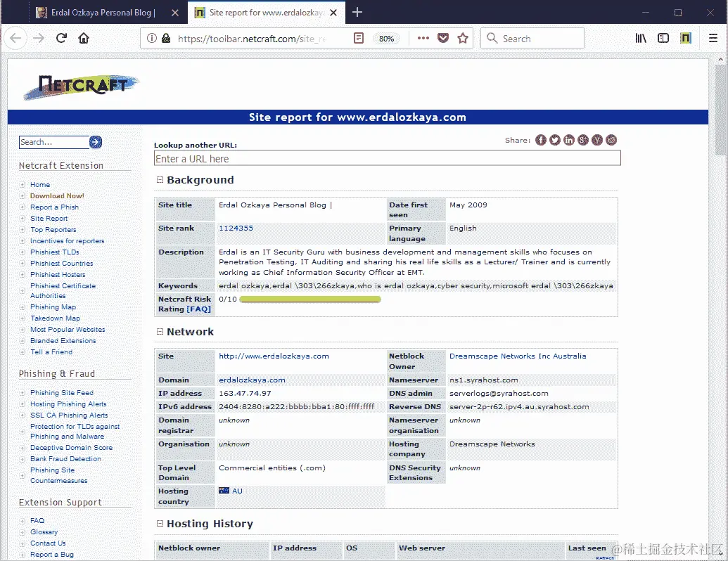Viewport: 728px width, 561px height.
Task: Go back with the browser back arrow
Action: (15, 38)
